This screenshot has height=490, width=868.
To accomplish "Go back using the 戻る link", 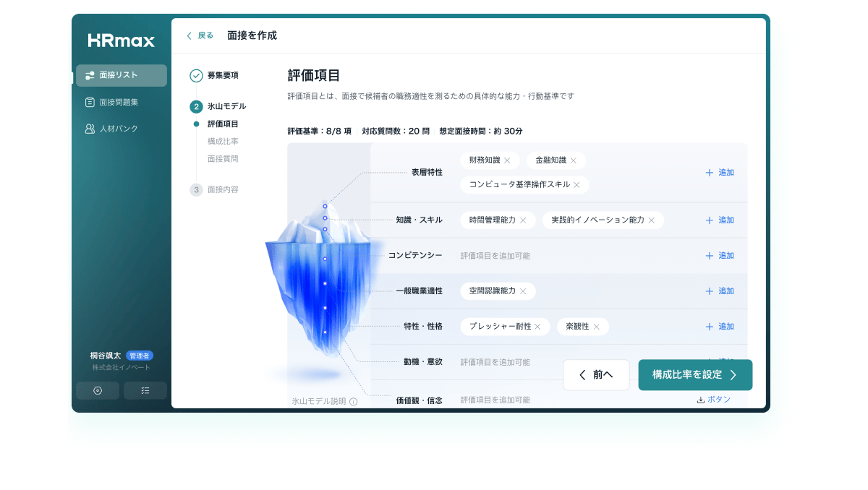I will 200,35.
